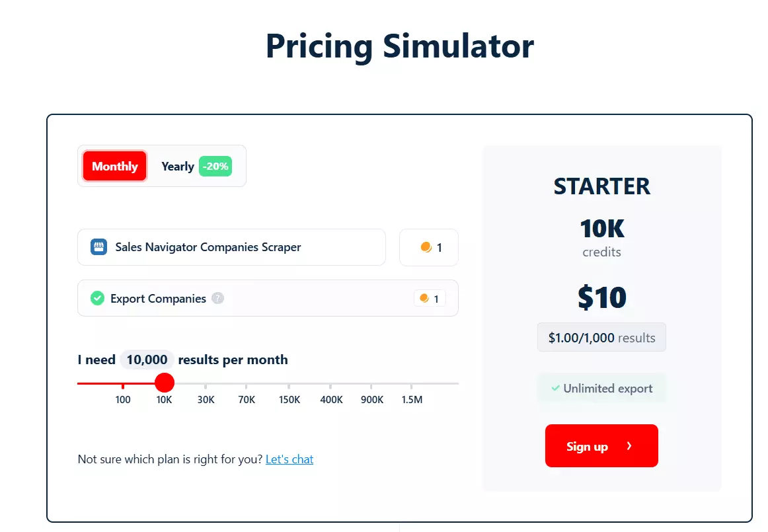Open the Sales Navigator Companies Scraper selector
This screenshot has height=532, width=768.
pos(231,247)
